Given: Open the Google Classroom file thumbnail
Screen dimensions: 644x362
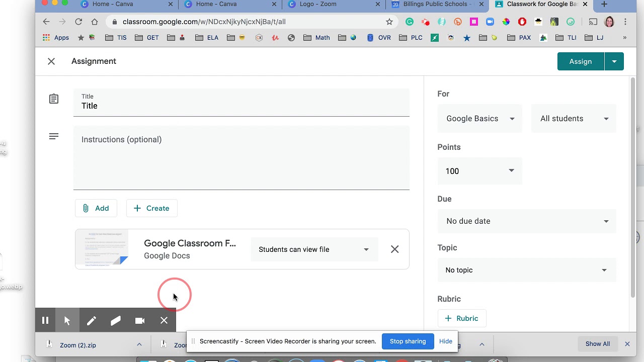Looking at the screenshot, I should pyautogui.click(x=102, y=249).
